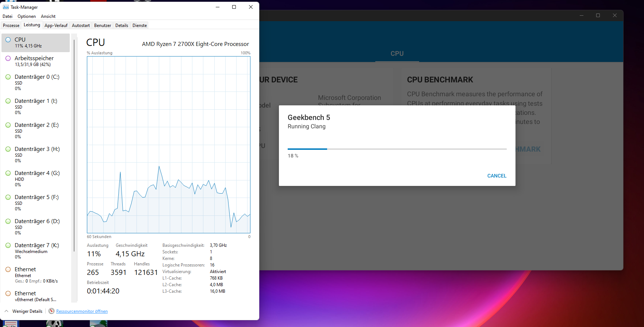Select Datenträger 4 (G:) HDD icon

[x=8, y=173]
